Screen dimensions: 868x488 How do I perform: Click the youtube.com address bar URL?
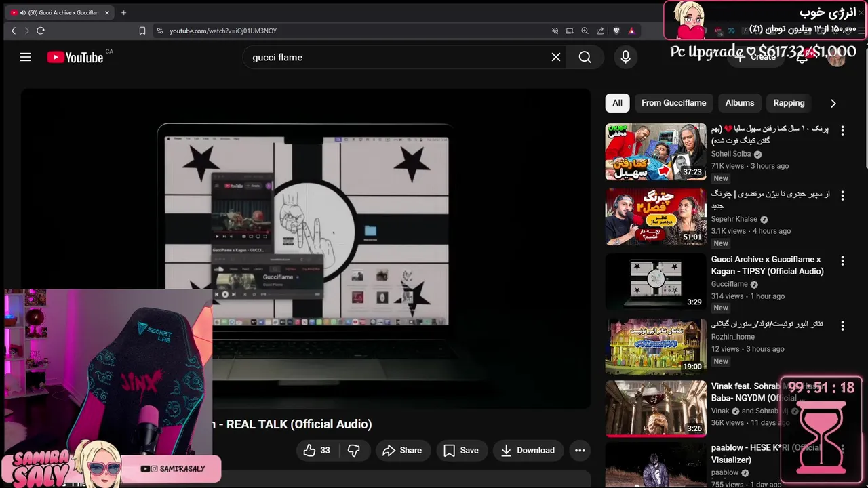[x=223, y=30]
